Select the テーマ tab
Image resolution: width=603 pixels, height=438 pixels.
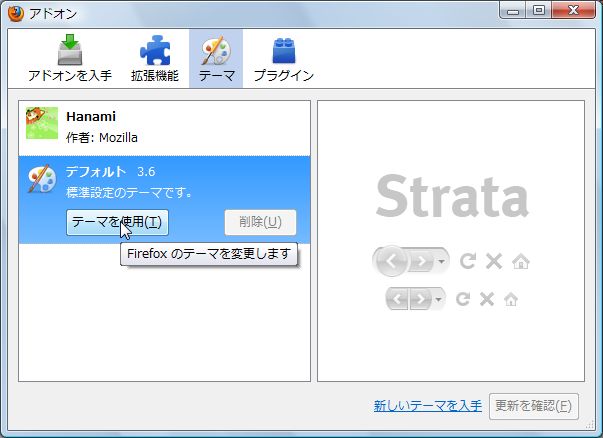[216, 58]
